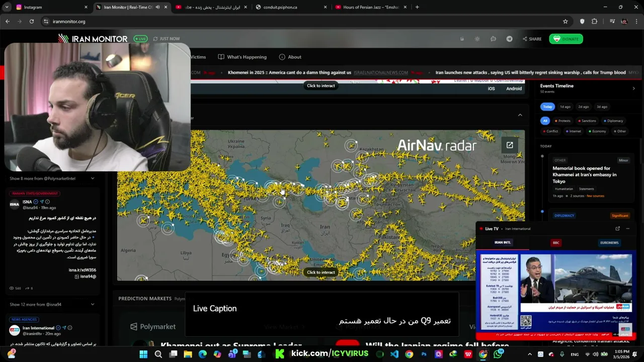
Task: Select the 3d ago timeline filter
Action: pyautogui.click(x=602, y=107)
